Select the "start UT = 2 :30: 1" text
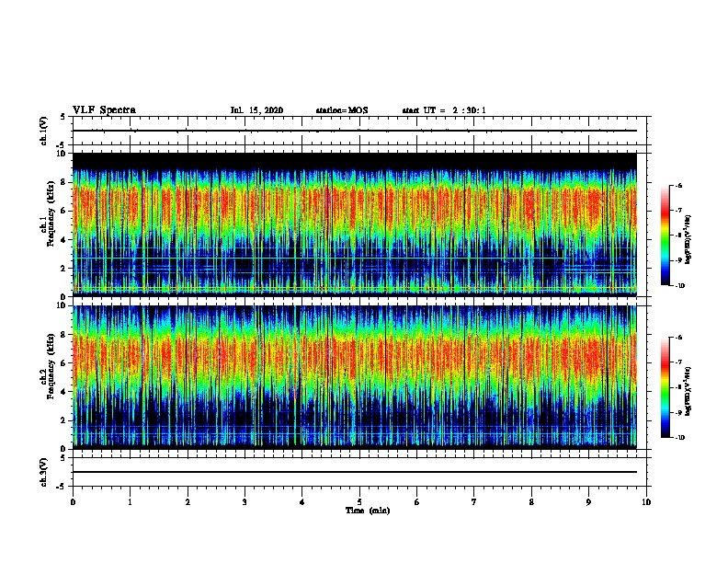This screenshot has width=728, height=563. [x=444, y=110]
